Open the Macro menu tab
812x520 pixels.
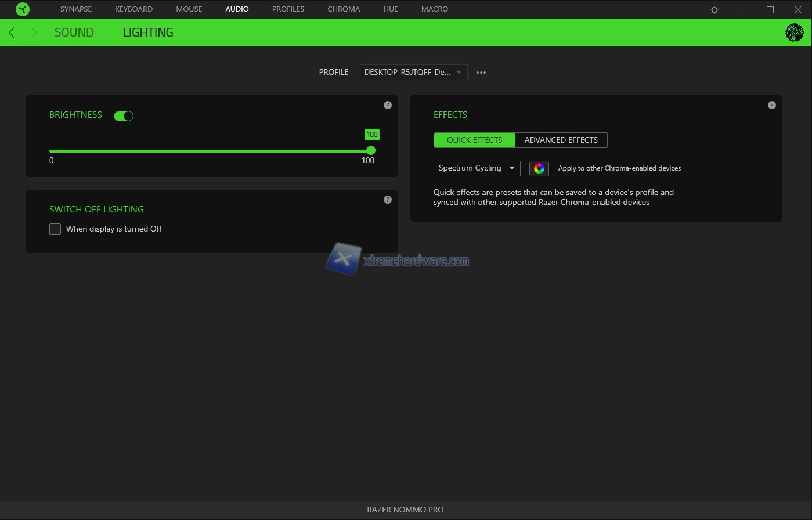coord(434,9)
